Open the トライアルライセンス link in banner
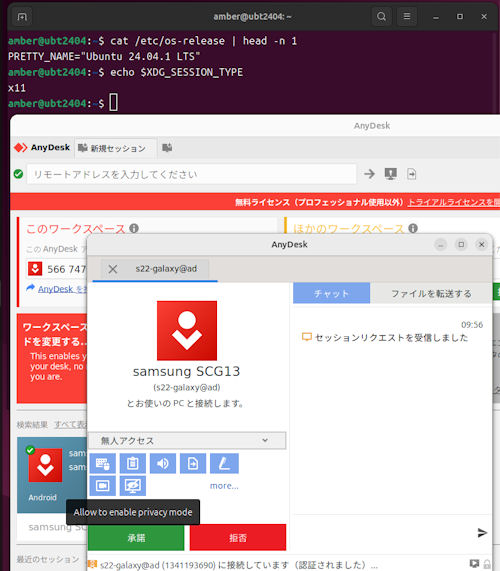The height and width of the screenshot is (571, 500). click(454, 202)
